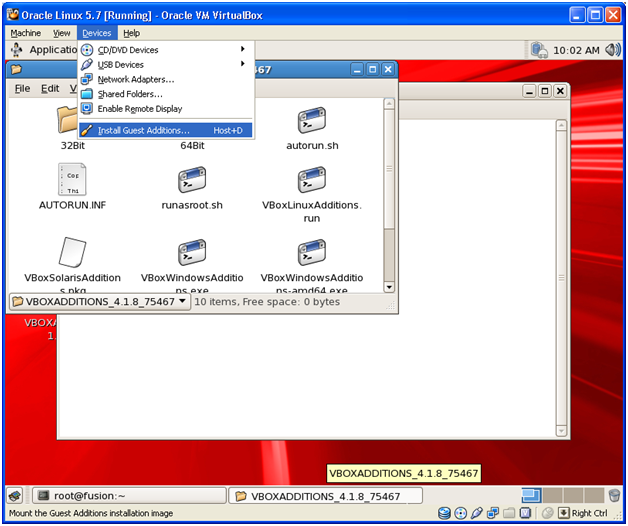
Task: Open the View menu in VirtualBox
Action: click(x=62, y=33)
